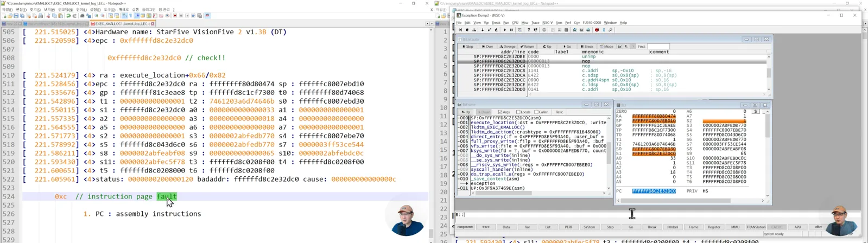Click the lkdtm_EXEC_KMALLOC() frame row
868x243 pixels.
pyautogui.click(x=498, y=127)
